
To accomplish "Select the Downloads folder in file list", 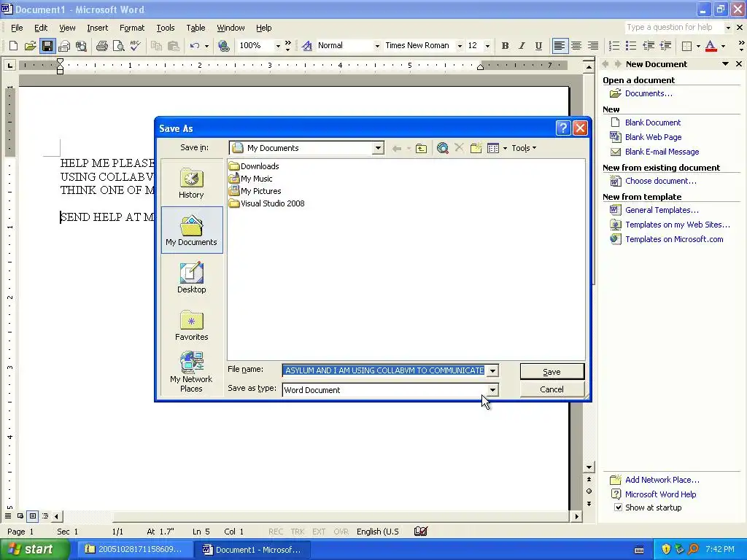I will pyautogui.click(x=254, y=166).
